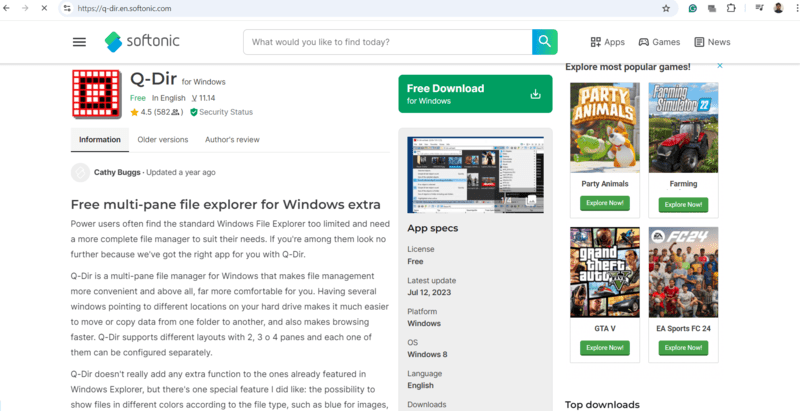
Task: Click the browser forward arrow
Action: [25, 8]
